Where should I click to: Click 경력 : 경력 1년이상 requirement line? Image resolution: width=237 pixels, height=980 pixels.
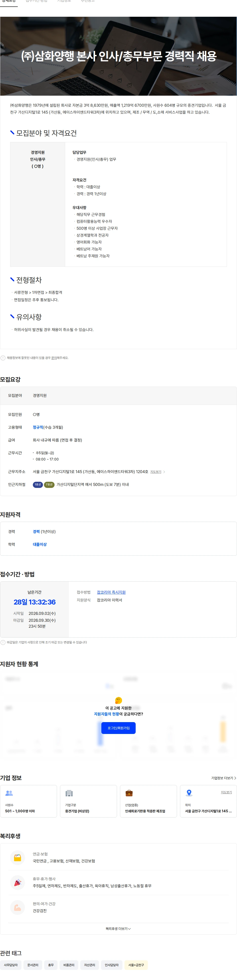(91, 194)
